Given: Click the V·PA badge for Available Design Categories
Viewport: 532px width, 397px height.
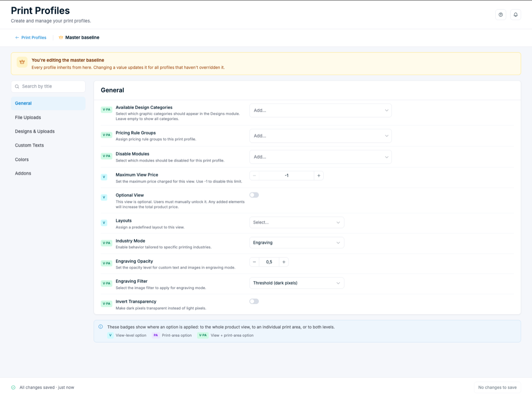Looking at the screenshot, I should (x=106, y=109).
